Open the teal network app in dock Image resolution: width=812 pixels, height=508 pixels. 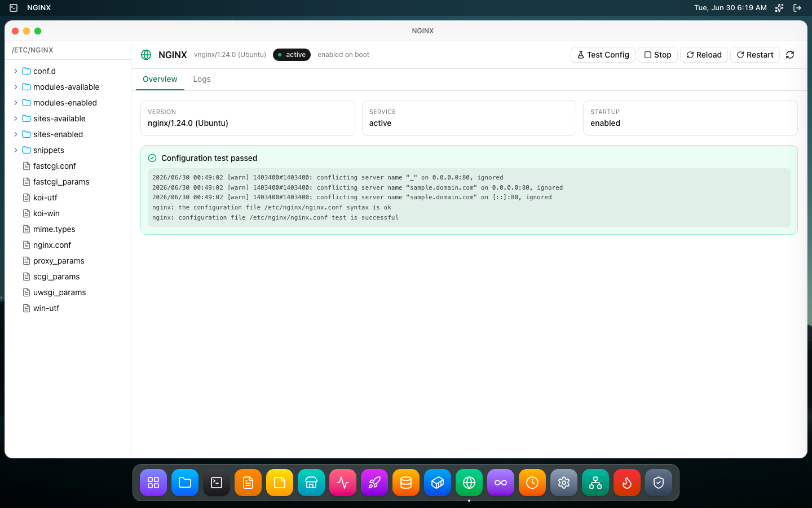click(x=595, y=483)
